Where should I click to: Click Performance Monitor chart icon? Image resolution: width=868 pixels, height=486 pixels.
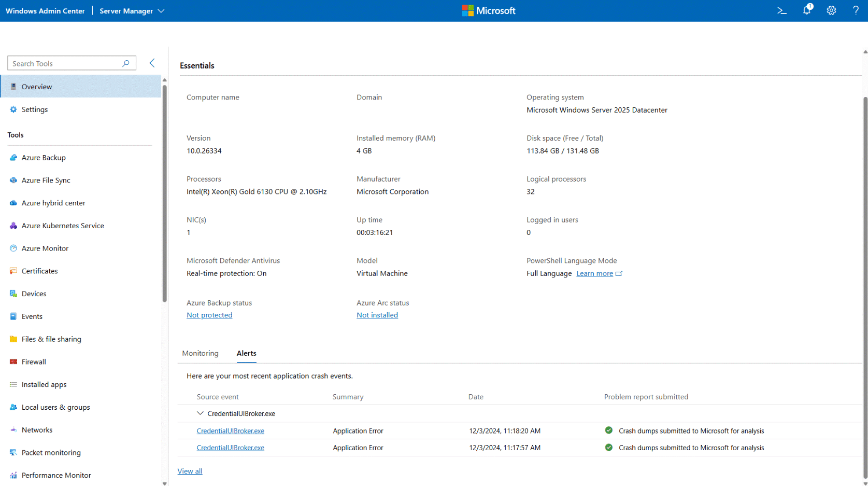pos(13,475)
